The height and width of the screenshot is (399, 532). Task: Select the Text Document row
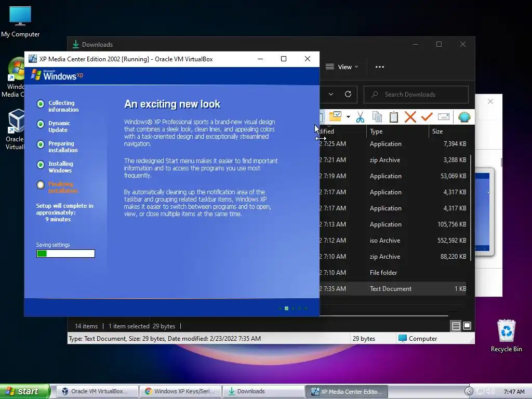coord(393,289)
